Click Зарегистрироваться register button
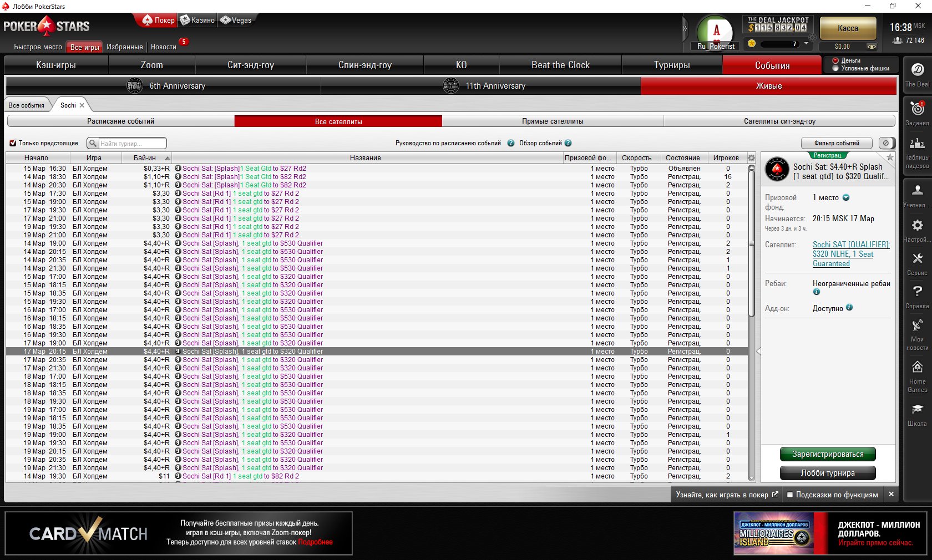This screenshot has height=560, width=932. coord(828,454)
